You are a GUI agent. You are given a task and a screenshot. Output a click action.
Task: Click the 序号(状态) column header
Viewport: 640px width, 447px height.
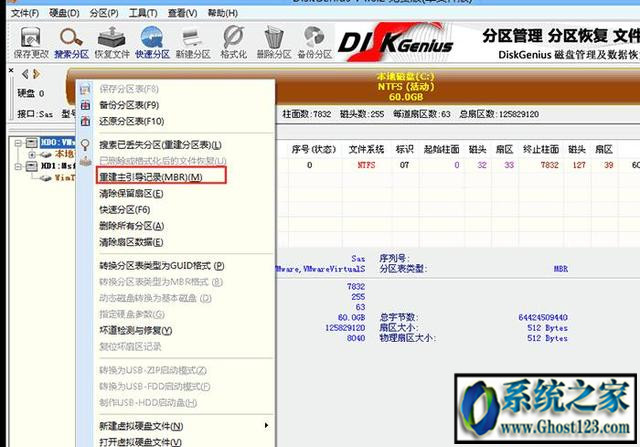click(x=313, y=149)
